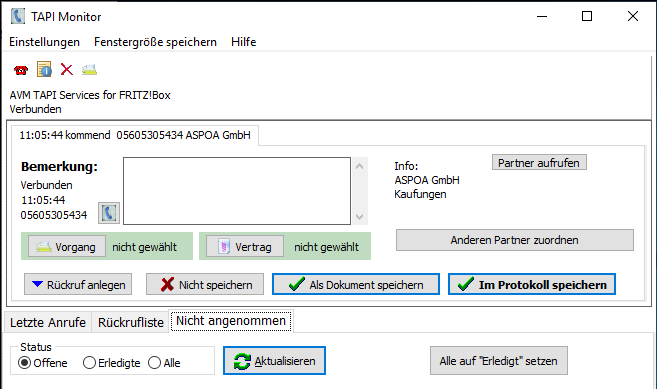Click the Vertrag document button
Screen dimensions: 657x389
pyautogui.click(x=245, y=246)
